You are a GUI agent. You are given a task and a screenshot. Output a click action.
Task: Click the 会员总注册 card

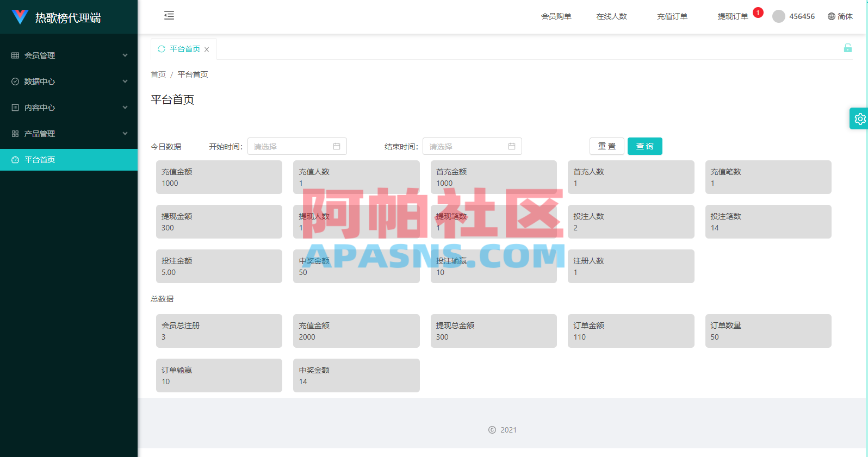219,331
